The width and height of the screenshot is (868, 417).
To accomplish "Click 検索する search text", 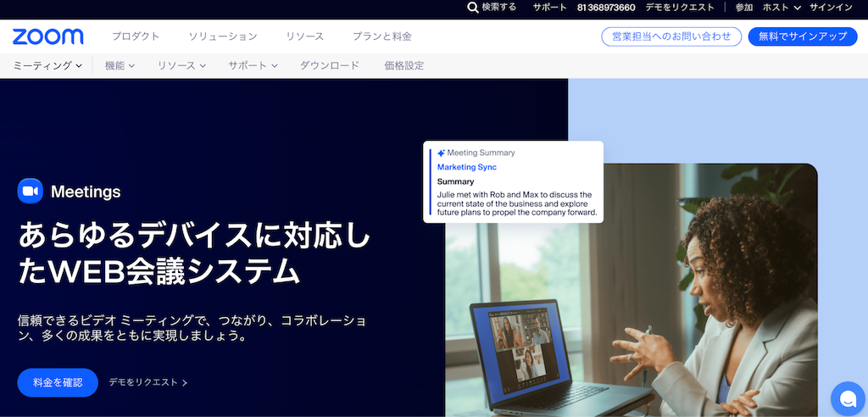I will [x=498, y=7].
